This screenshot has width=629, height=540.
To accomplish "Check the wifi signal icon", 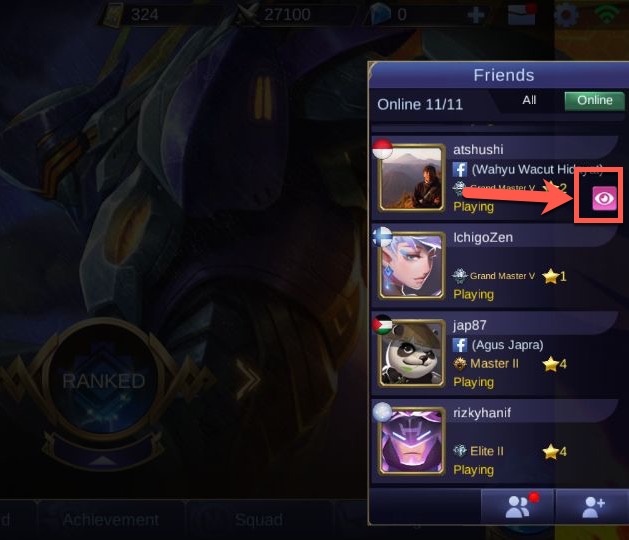I will [607, 13].
